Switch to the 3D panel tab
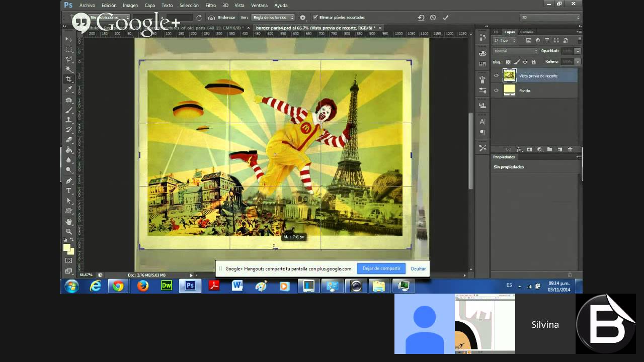Screen dimensions: 644x362 point(496,32)
